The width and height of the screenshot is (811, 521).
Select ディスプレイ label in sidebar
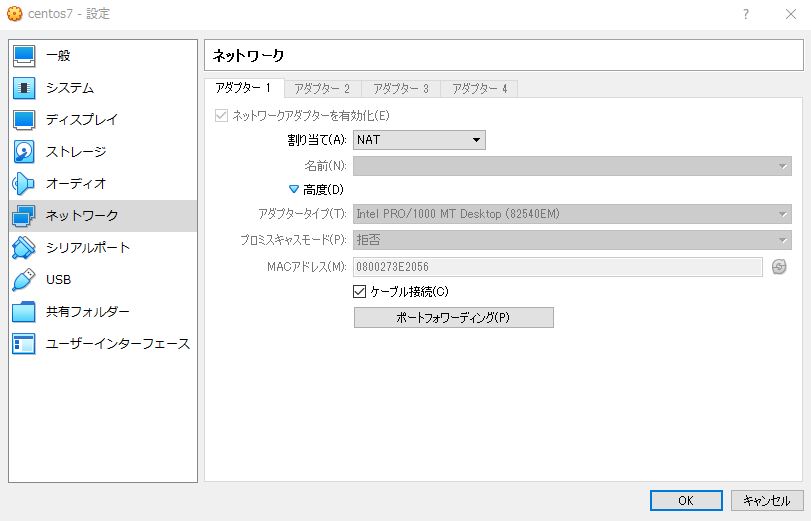82,120
